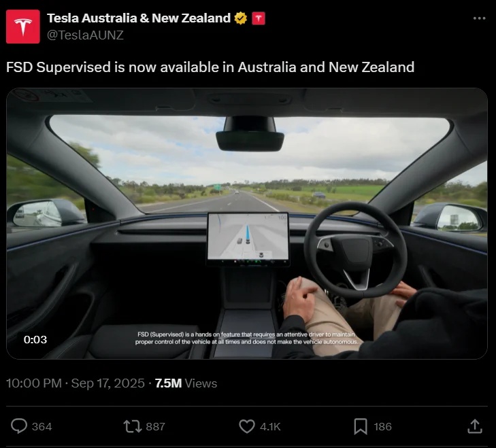The width and height of the screenshot is (496, 448).
Task: Click the 7.5M Views count
Action: click(x=186, y=383)
